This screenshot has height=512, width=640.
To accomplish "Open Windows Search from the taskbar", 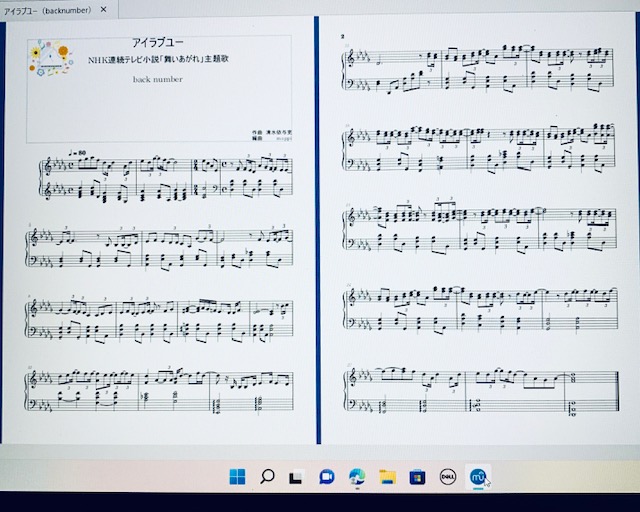I will (x=267, y=476).
